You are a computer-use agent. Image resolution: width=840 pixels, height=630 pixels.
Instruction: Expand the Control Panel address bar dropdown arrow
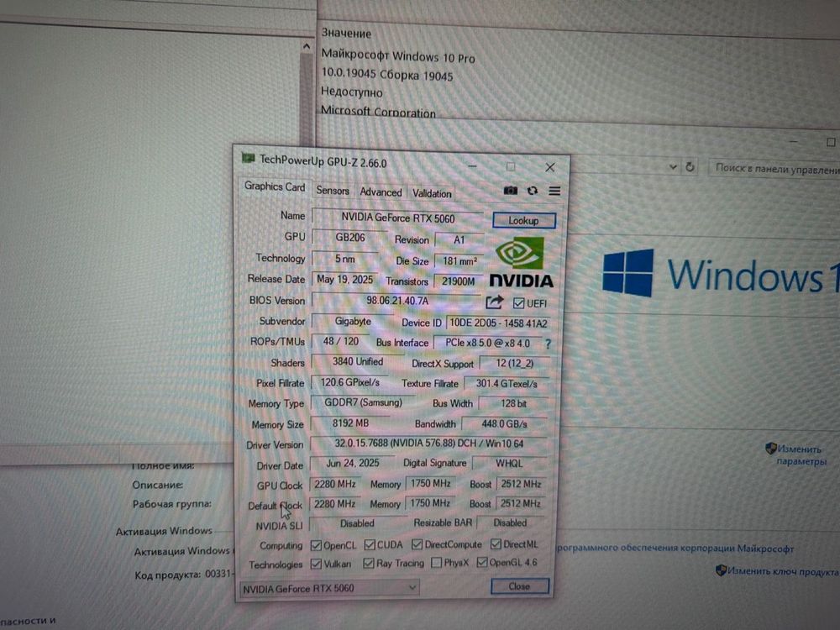[673, 167]
